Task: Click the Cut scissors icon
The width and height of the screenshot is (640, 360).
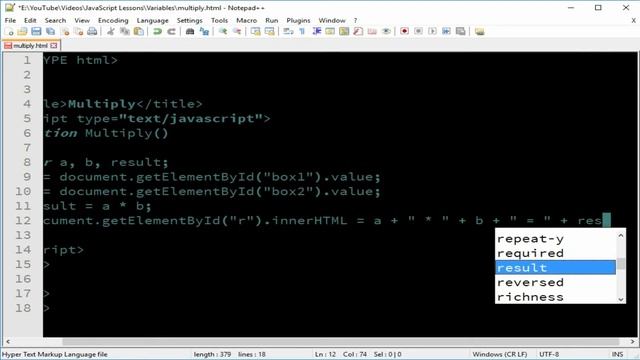Action: (x=109, y=31)
